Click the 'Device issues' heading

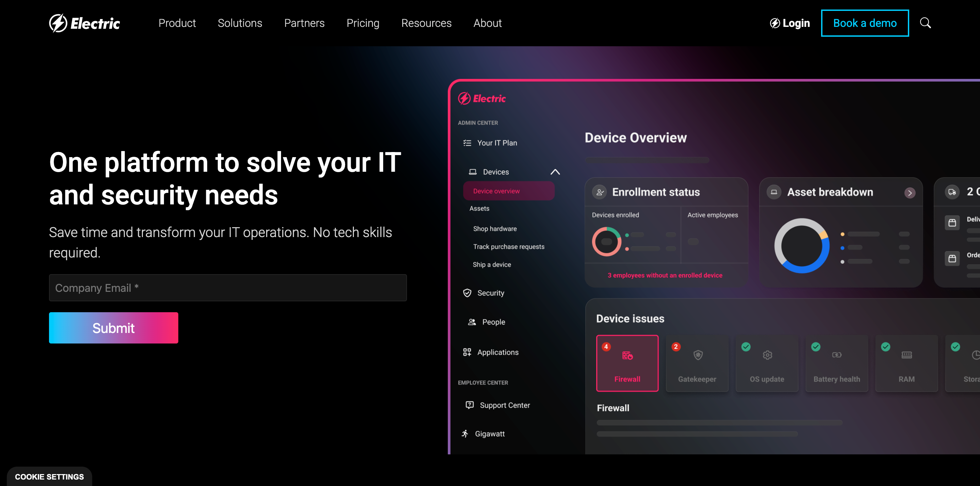(x=630, y=319)
